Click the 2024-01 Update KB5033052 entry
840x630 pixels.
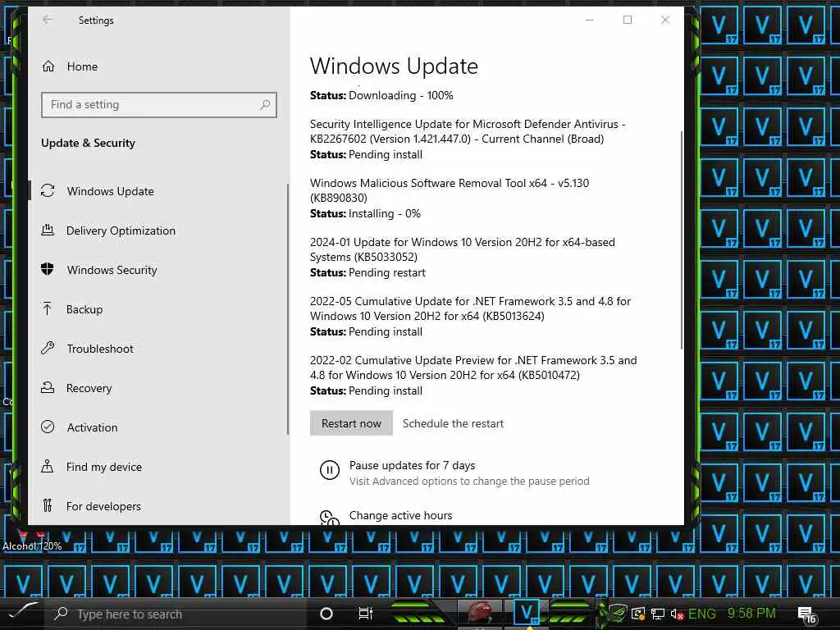463,249
